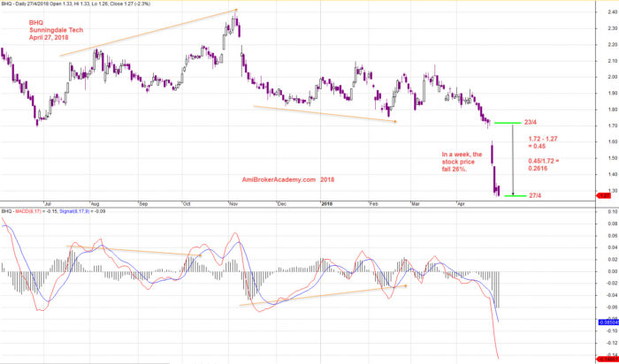Click the -0.12 MACD axis label
619x364 pixels.
(612, 344)
